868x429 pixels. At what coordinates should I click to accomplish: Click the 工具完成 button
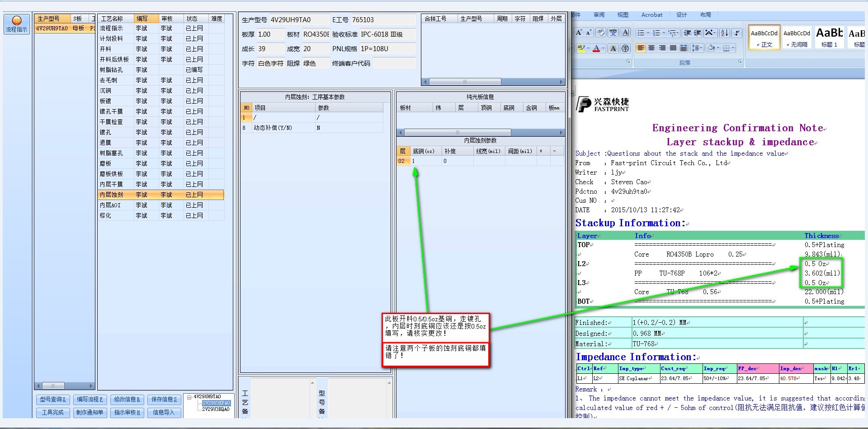pos(53,413)
